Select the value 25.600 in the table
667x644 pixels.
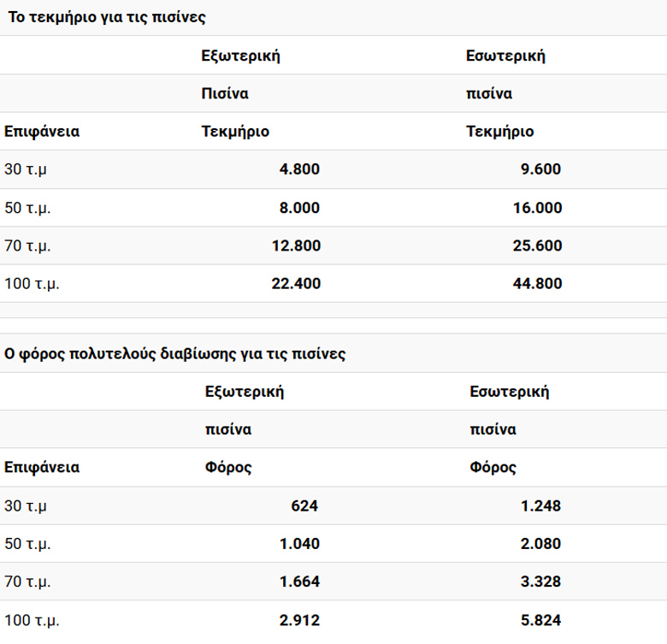click(x=537, y=245)
